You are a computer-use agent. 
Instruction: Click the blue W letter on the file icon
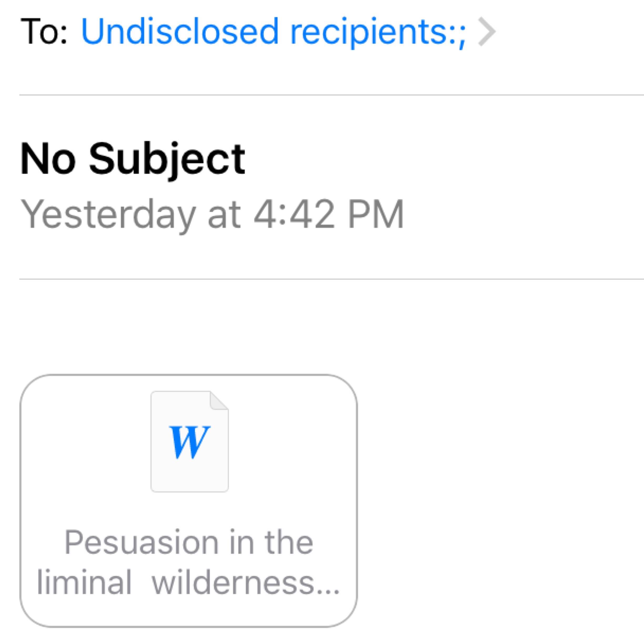[x=189, y=442]
